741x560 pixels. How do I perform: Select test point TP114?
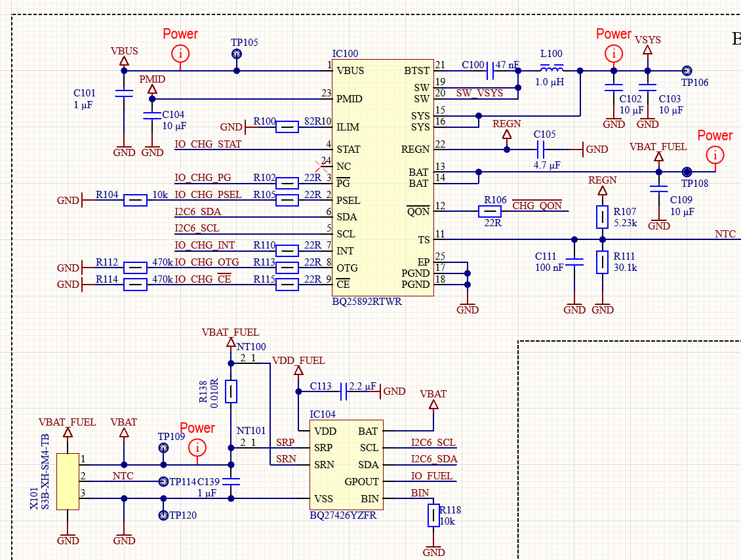pyautogui.click(x=163, y=481)
